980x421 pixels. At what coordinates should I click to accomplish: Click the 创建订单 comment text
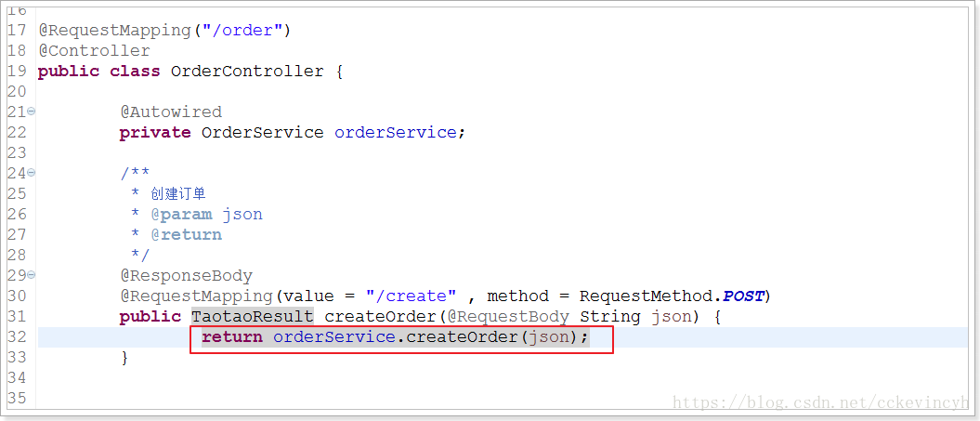tap(178, 194)
